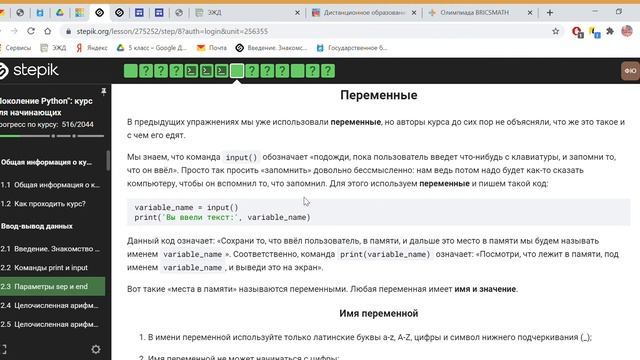The width and height of the screenshot is (640, 360).
Task: Click the heading "Переменные"
Action: pos(379,95)
